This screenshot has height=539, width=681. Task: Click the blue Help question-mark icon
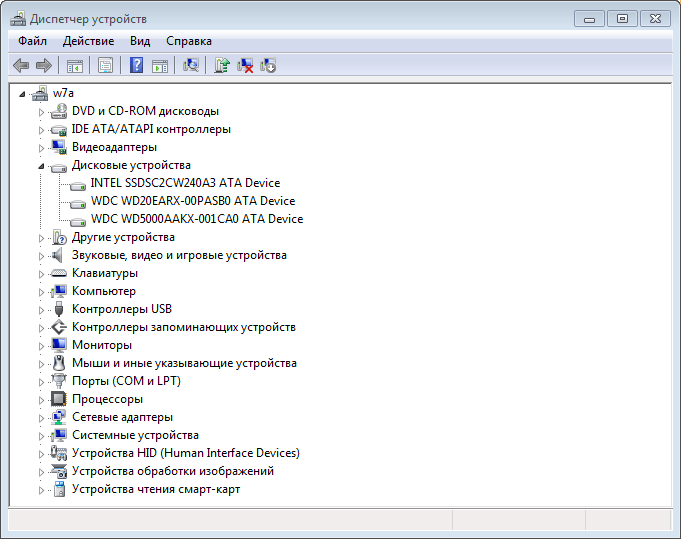[x=136, y=66]
